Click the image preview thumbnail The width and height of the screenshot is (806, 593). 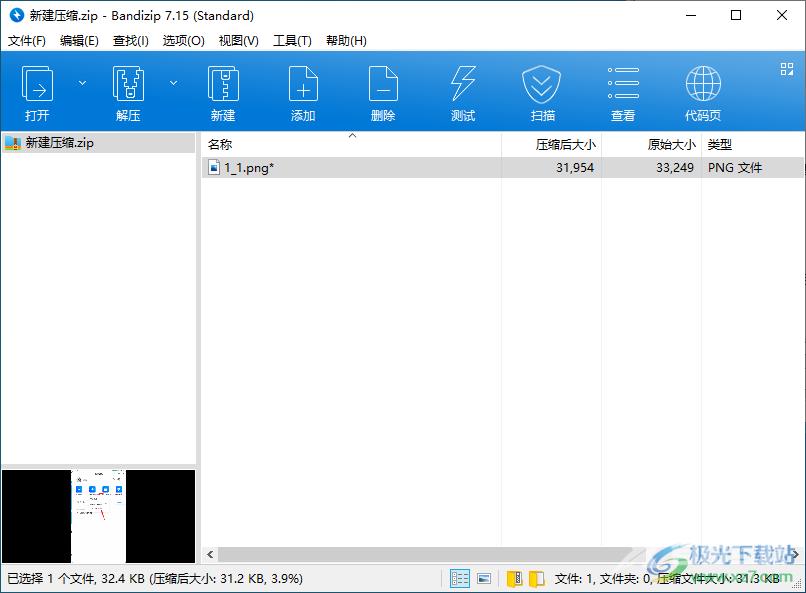point(98,516)
